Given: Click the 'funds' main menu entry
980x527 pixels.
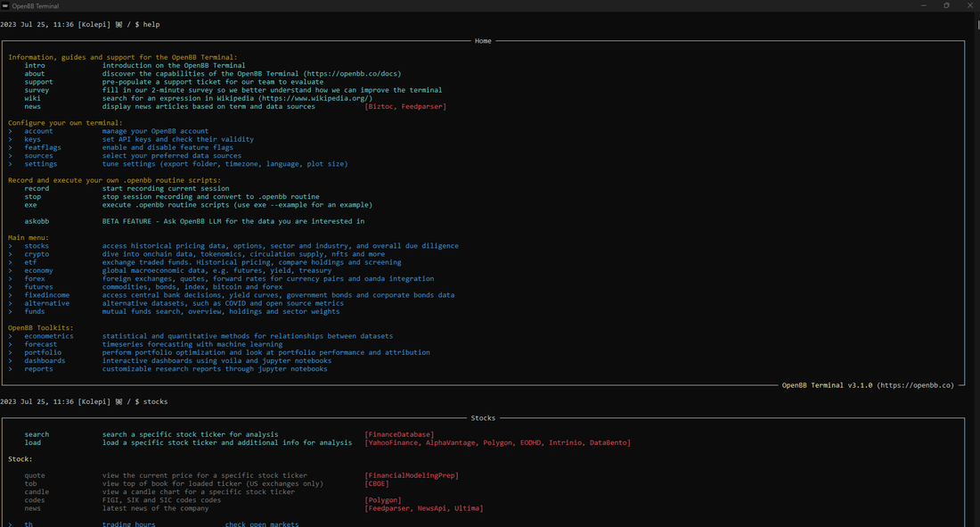Looking at the screenshot, I should 35,311.
